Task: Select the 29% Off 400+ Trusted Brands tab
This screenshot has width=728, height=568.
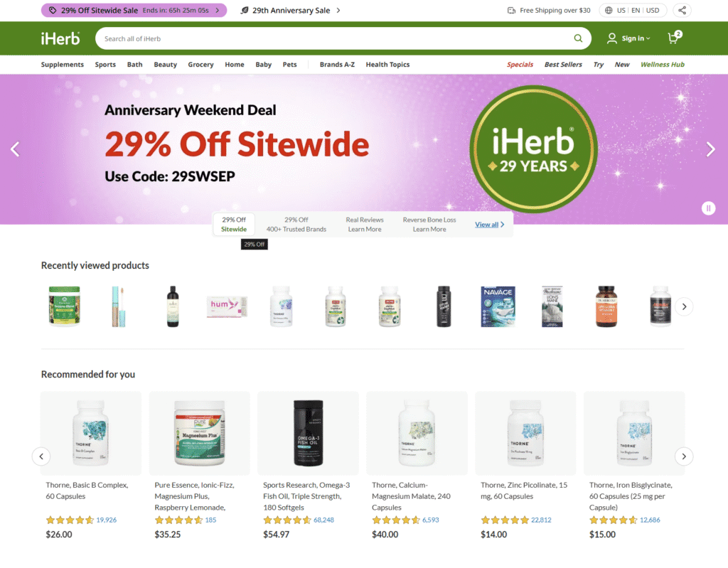Action: pyautogui.click(x=296, y=225)
